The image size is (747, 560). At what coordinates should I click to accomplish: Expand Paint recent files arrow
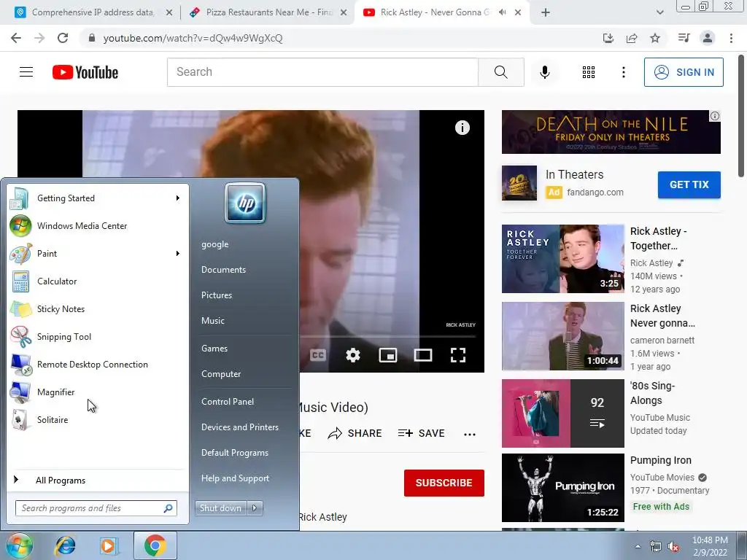point(178,253)
